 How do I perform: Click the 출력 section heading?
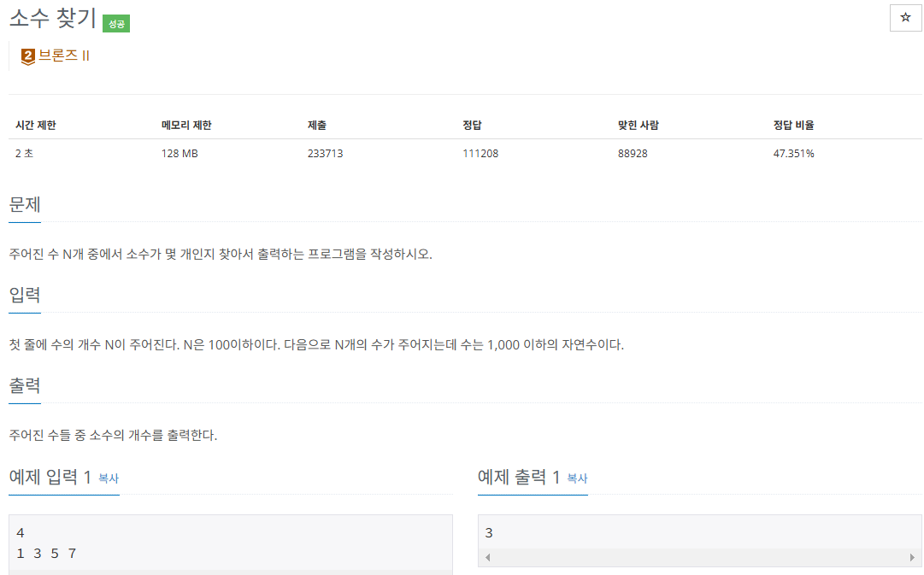[x=25, y=385]
